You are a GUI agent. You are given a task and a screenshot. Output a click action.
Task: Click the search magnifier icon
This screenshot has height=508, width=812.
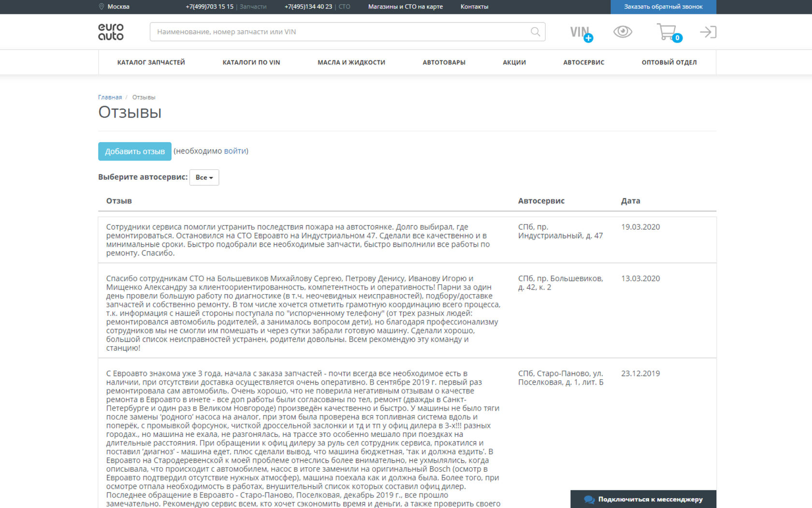coord(535,32)
